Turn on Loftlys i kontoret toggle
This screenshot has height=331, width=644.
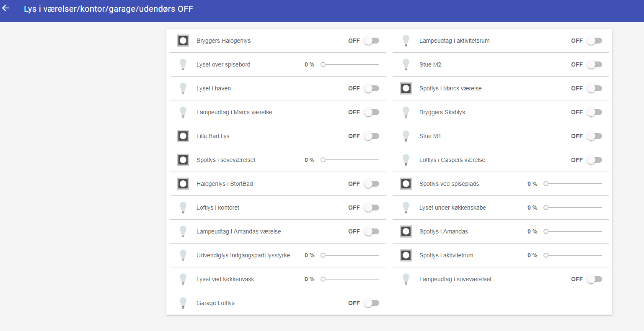(x=371, y=208)
